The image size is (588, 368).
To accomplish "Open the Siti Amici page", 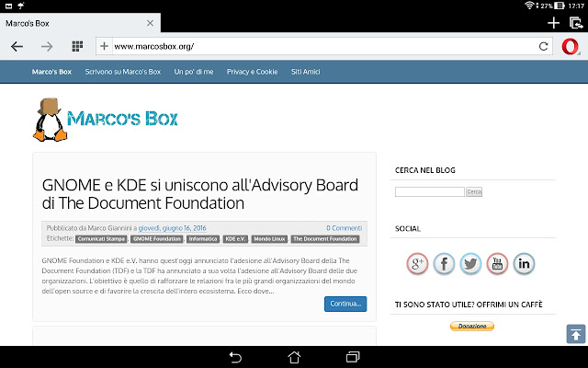I will tap(306, 72).
